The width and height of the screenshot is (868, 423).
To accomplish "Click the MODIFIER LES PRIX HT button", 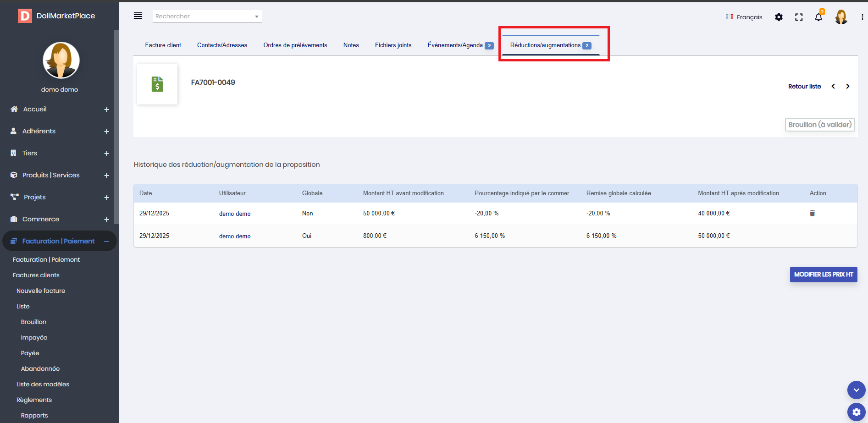I will (823, 275).
